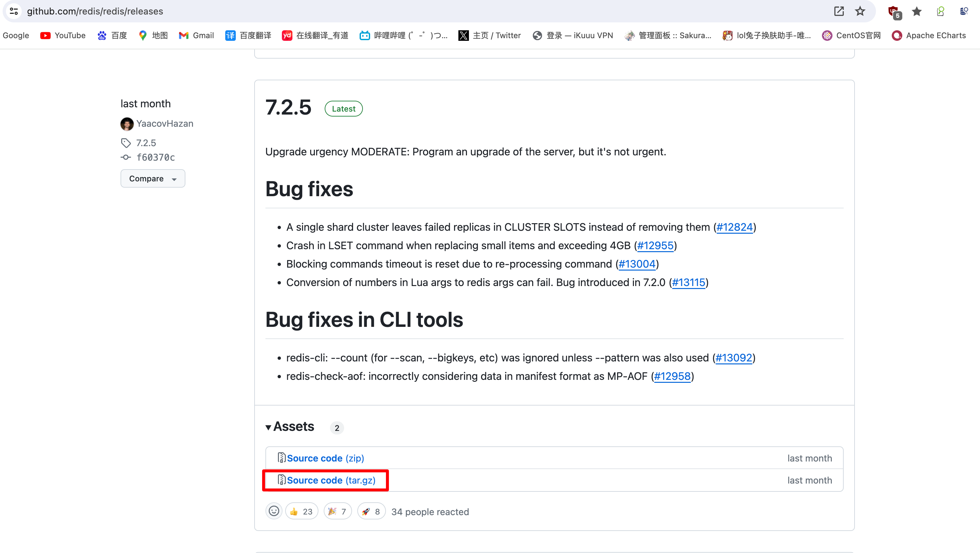The image size is (980, 553).
Task: Click the tag icon beside 7.2.5
Action: coord(126,143)
